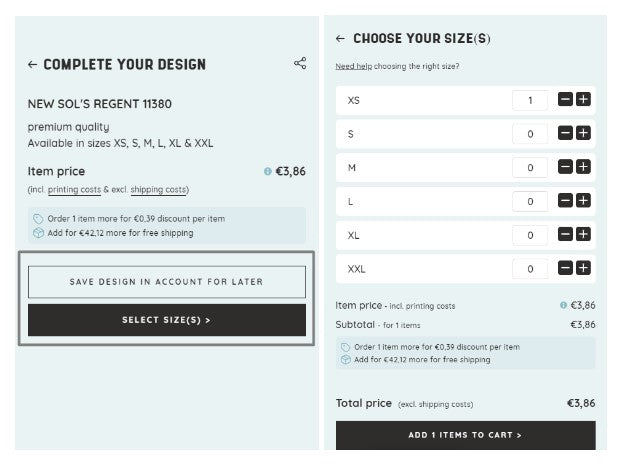Image resolution: width=623 pixels, height=465 pixels.
Task: Go back using arrow beside Complete Your Design
Action: tap(33, 65)
